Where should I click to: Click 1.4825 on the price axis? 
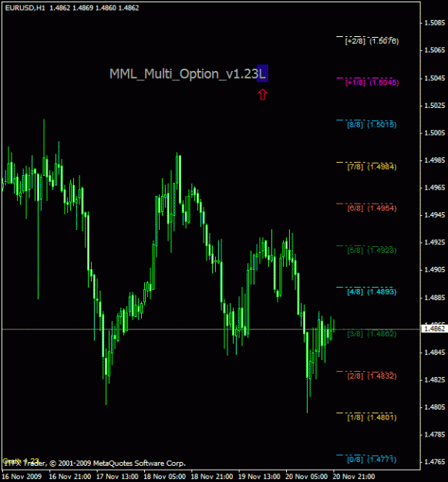(434, 379)
